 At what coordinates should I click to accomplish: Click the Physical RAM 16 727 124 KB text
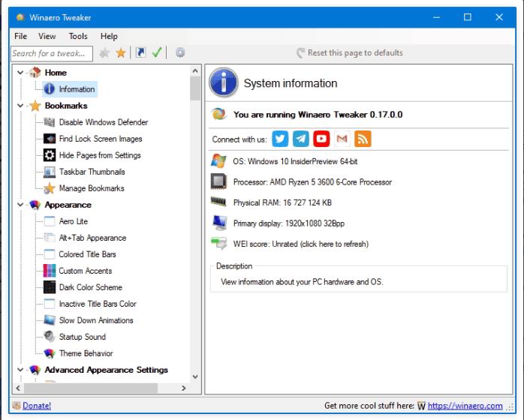click(282, 202)
